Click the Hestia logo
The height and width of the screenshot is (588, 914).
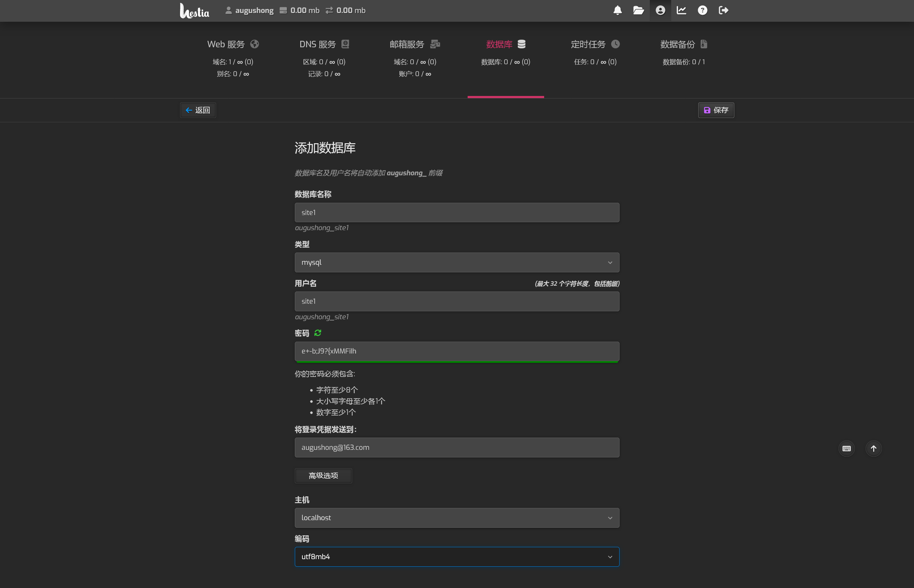(x=194, y=11)
